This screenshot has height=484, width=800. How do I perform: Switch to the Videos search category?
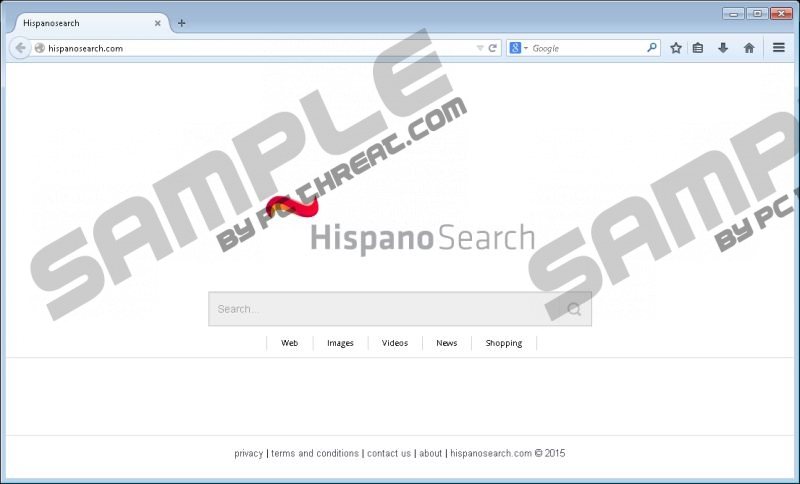395,343
